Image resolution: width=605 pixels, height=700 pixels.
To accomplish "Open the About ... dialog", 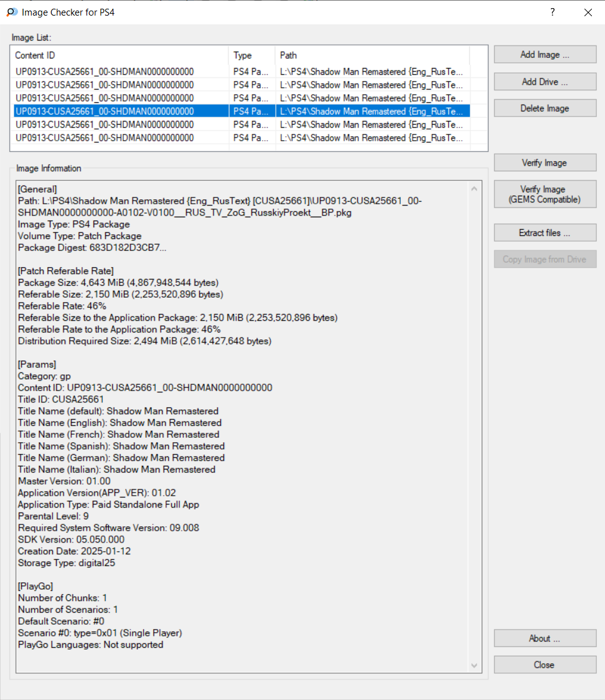I will pyautogui.click(x=545, y=638).
